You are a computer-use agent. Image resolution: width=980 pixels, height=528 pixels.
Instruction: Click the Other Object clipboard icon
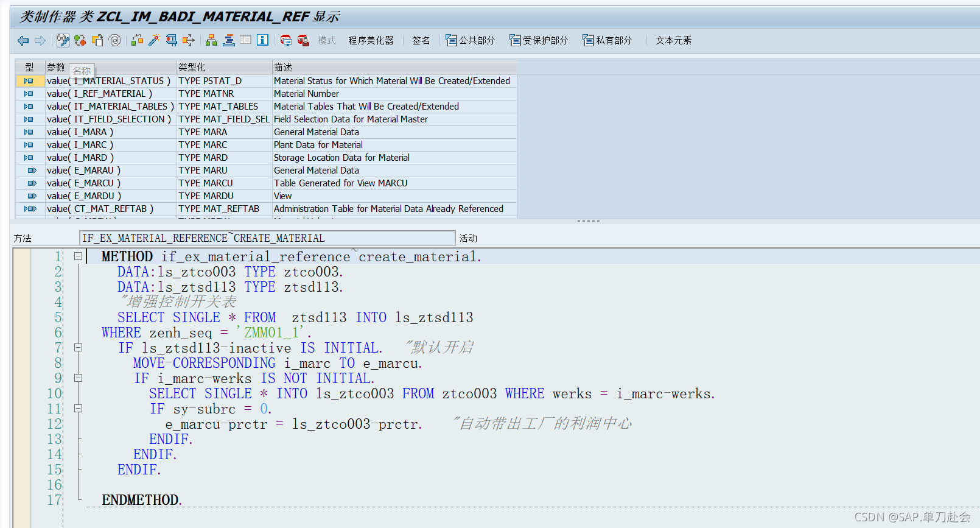(x=97, y=41)
